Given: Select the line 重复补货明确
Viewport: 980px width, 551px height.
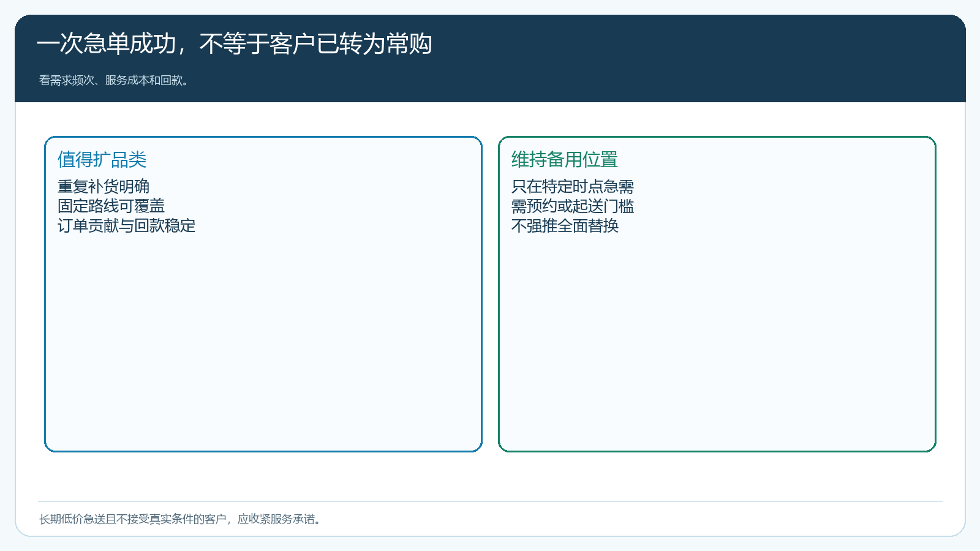Looking at the screenshot, I should pos(104,186).
